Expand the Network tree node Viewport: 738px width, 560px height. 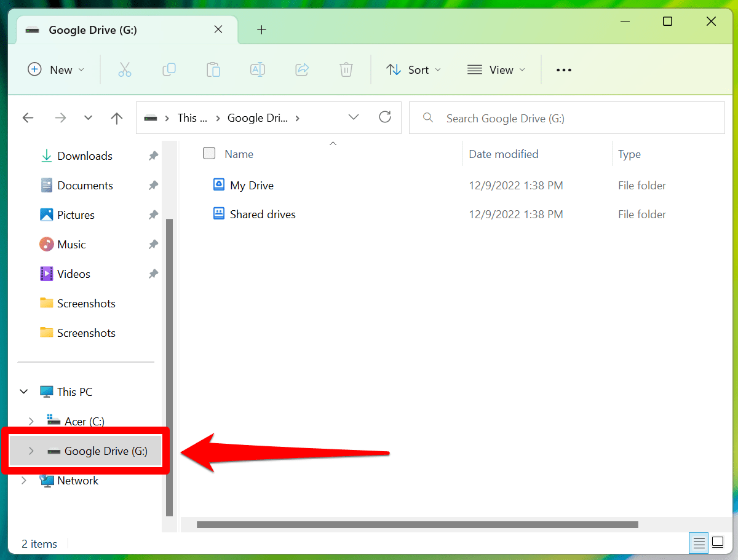coord(24,480)
